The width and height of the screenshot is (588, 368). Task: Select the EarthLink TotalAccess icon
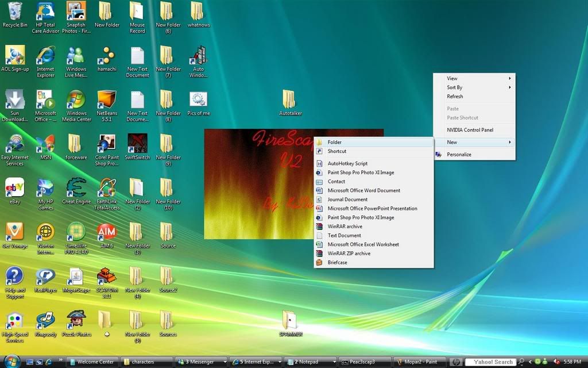point(107,194)
